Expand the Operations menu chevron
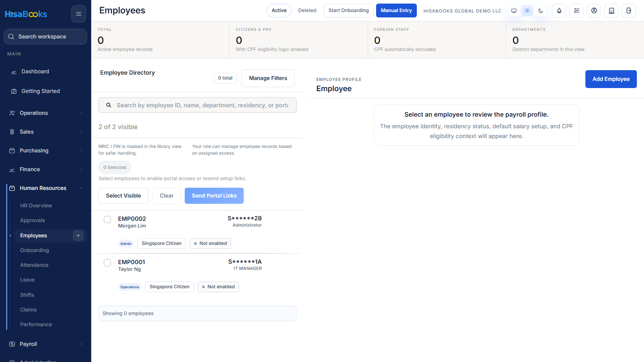Image resolution: width=644 pixels, height=362 pixels. pos(81,113)
